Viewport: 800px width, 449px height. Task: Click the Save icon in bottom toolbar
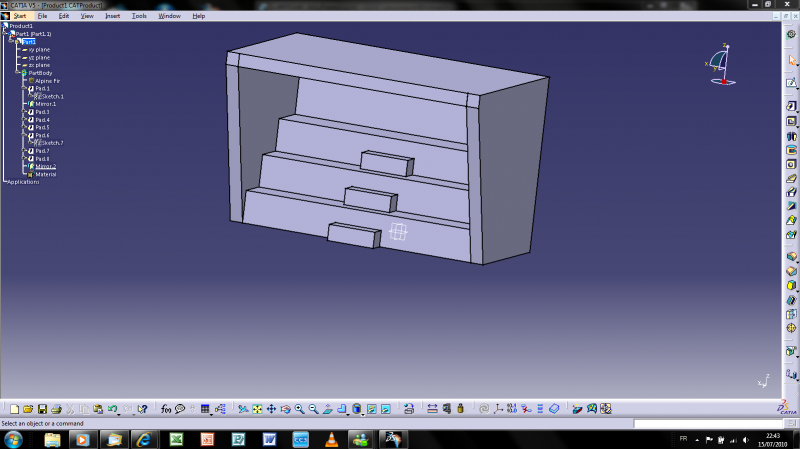42,409
